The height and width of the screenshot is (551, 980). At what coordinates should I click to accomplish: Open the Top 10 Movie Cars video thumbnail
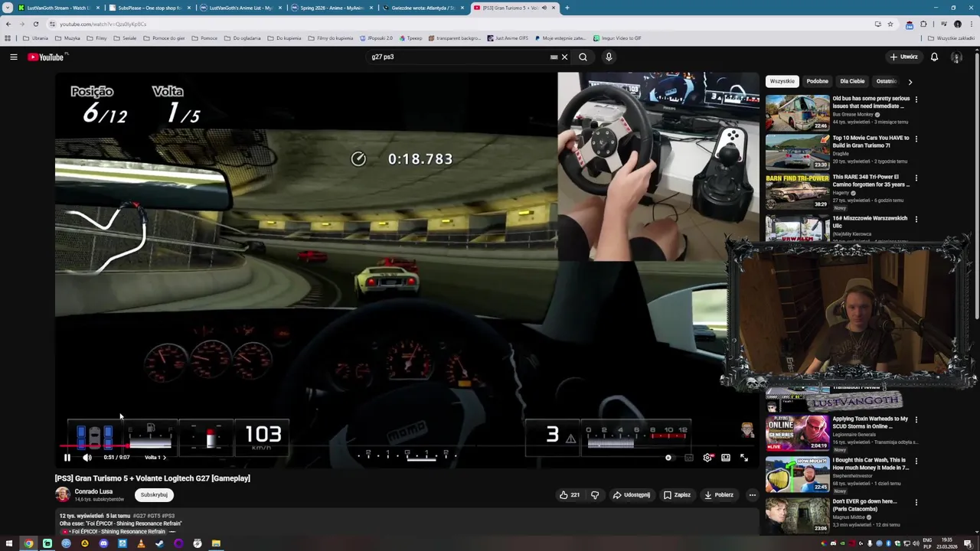[797, 152]
